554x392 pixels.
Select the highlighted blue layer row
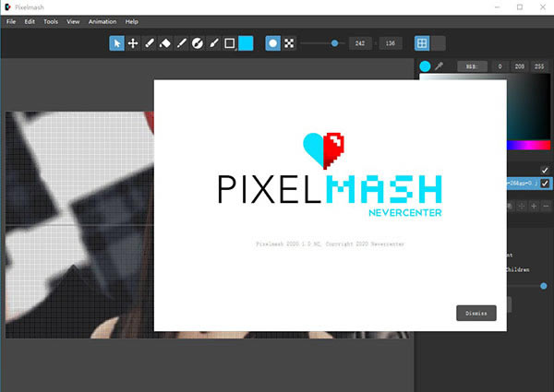tap(529, 184)
